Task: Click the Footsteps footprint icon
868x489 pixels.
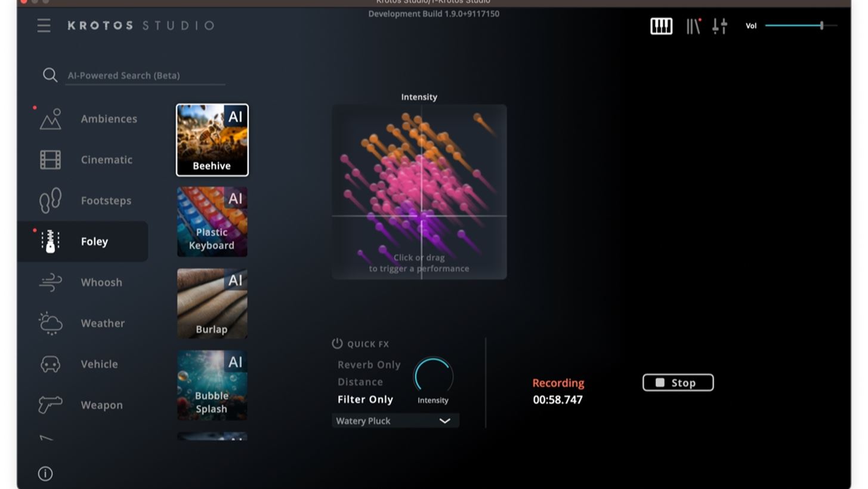Action: point(51,201)
